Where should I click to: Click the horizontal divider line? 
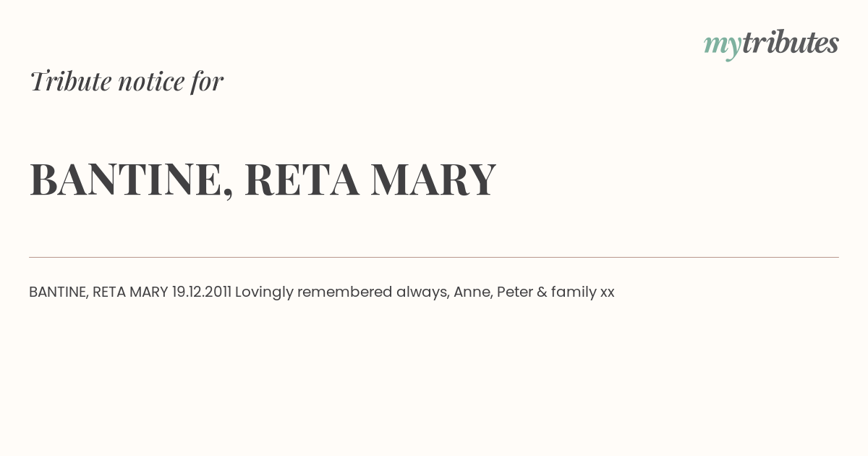pyautogui.click(x=434, y=257)
